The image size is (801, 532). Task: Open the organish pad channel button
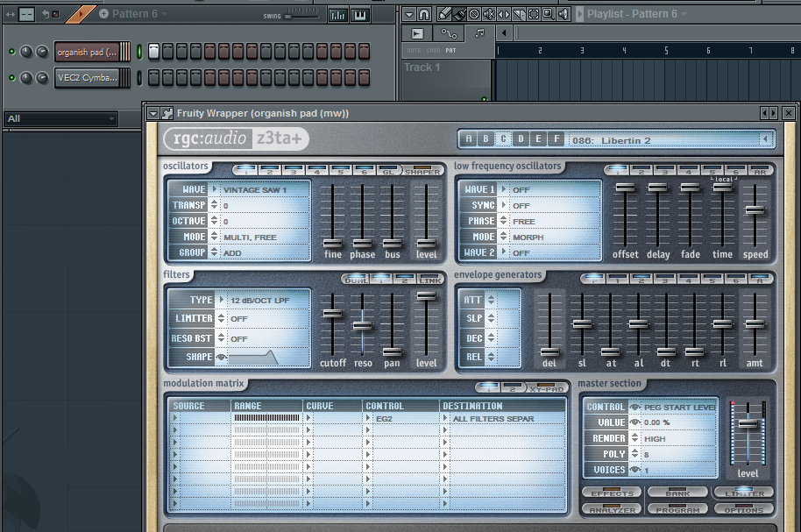88,52
